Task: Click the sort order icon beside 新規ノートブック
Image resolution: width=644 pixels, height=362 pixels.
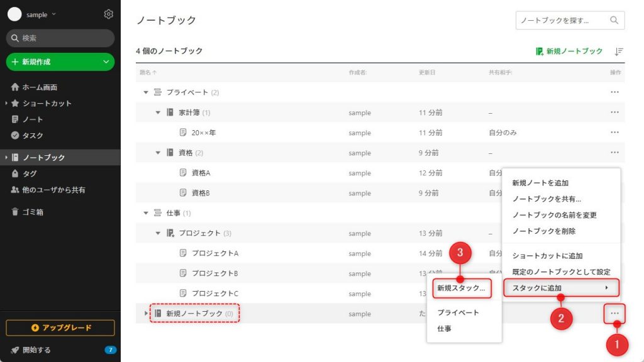Action: pyautogui.click(x=619, y=52)
